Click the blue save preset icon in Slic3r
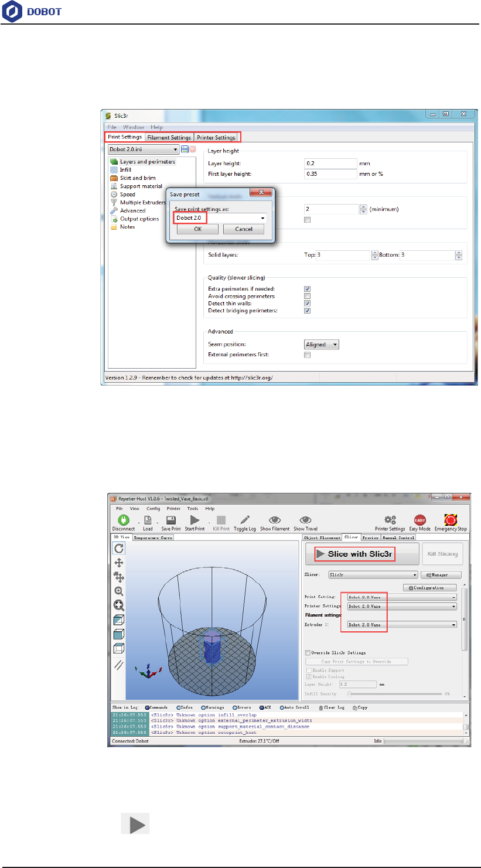The width and height of the screenshot is (481, 868). pos(185,150)
